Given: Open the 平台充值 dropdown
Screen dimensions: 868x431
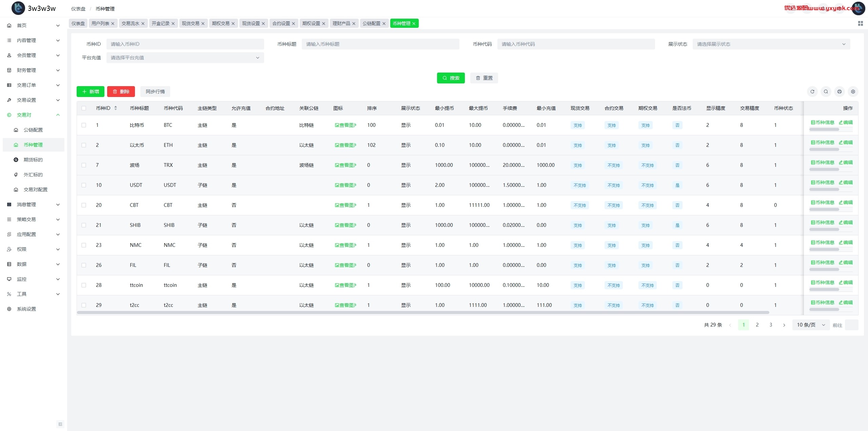Looking at the screenshot, I should pyautogui.click(x=185, y=58).
